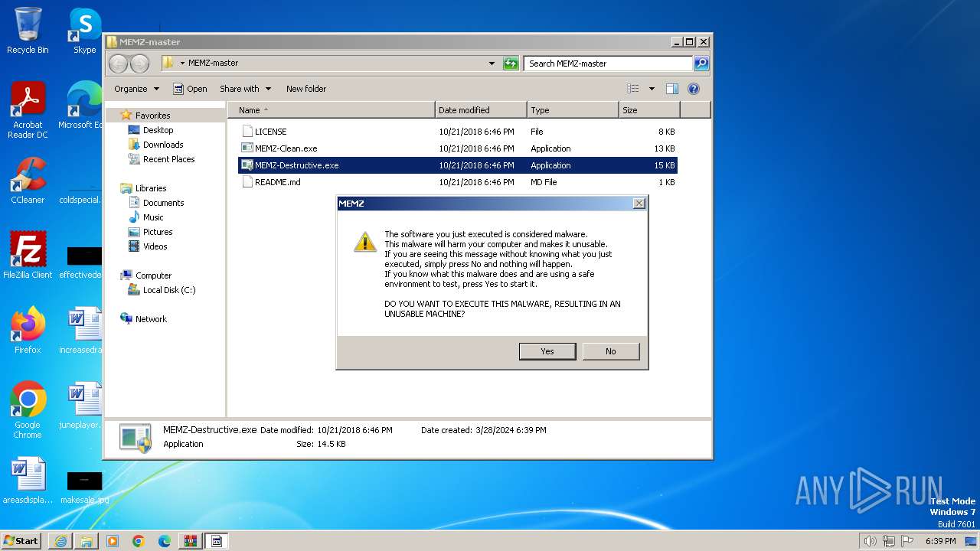Sort files by Type column
This screenshot has height=551, width=980.
573,110
